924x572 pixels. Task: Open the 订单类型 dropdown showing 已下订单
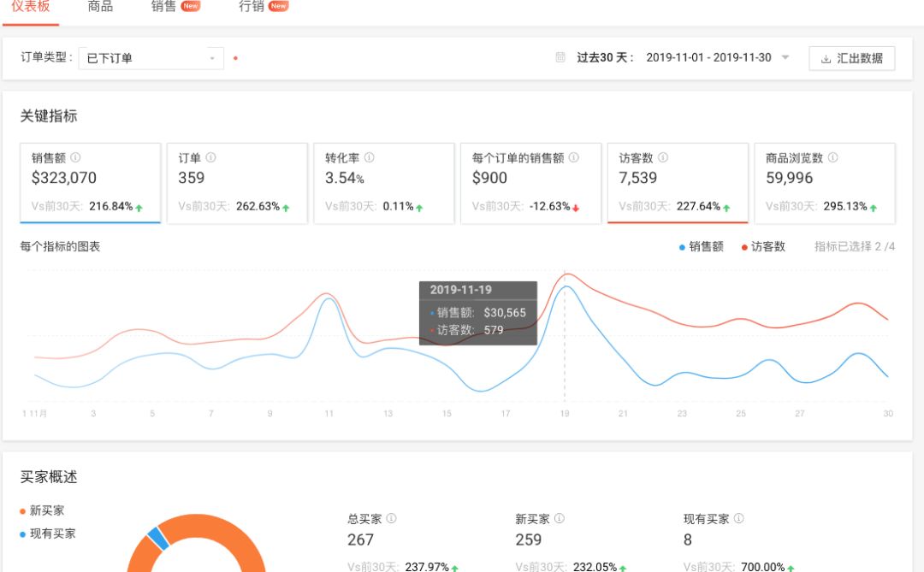click(x=150, y=57)
